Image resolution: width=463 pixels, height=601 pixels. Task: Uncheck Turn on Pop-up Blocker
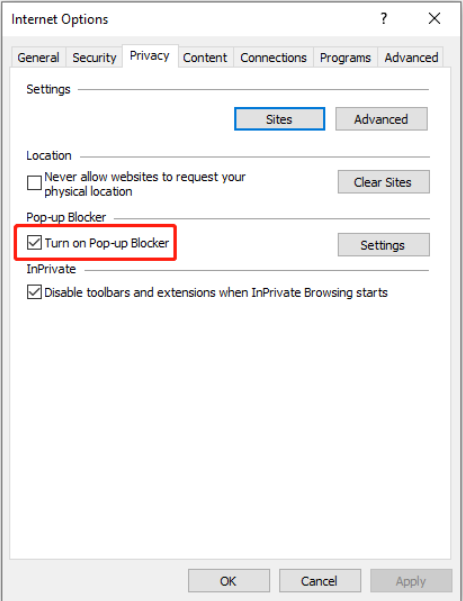pyautogui.click(x=34, y=243)
